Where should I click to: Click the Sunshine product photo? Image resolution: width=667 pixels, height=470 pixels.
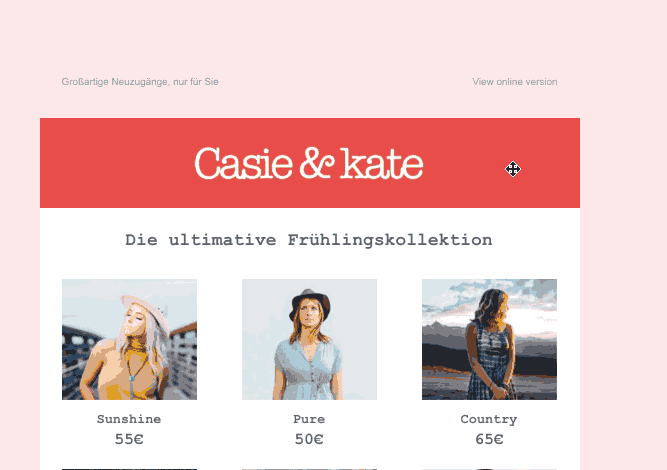[129, 339]
